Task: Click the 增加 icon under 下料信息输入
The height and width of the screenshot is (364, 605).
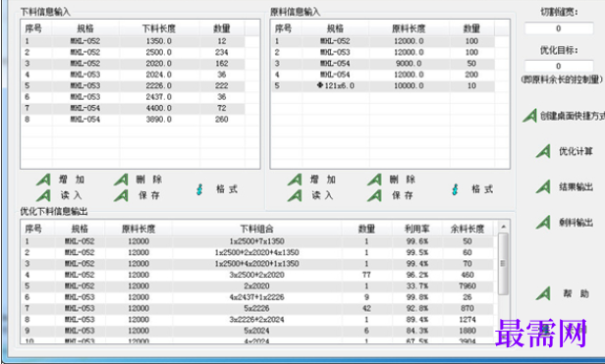Action: [x=44, y=180]
